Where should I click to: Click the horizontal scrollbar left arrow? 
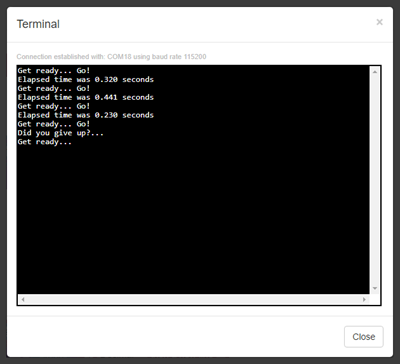tap(23, 299)
